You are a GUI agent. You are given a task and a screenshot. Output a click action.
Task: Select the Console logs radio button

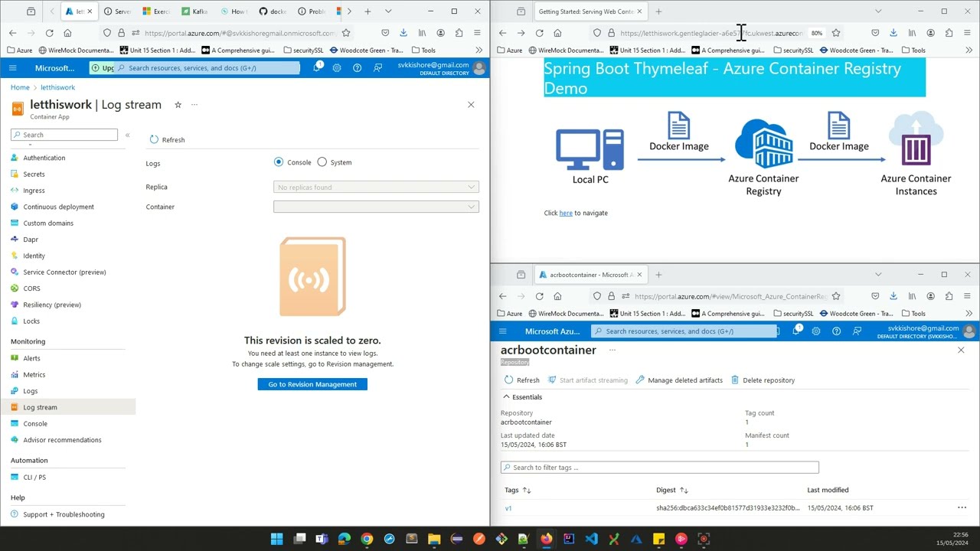[x=279, y=162]
